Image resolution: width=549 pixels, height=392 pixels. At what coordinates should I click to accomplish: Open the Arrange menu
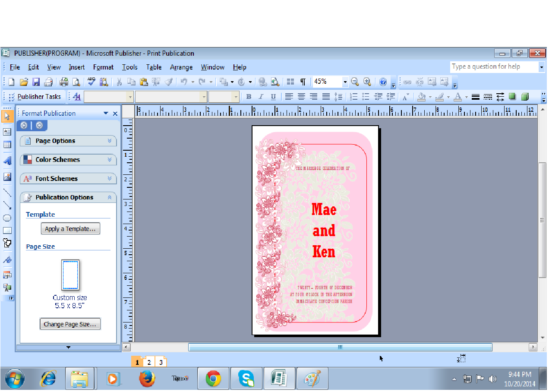(x=181, y=67)
